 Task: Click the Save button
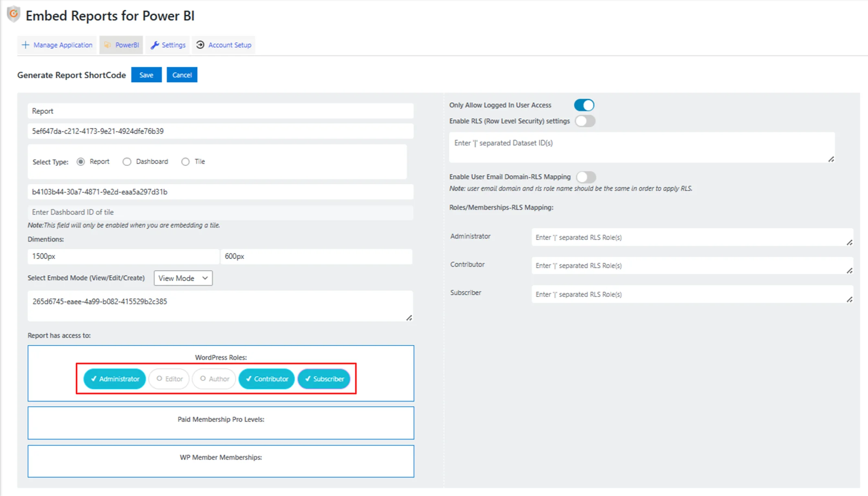pyautogui.click(x=146, y=75)
